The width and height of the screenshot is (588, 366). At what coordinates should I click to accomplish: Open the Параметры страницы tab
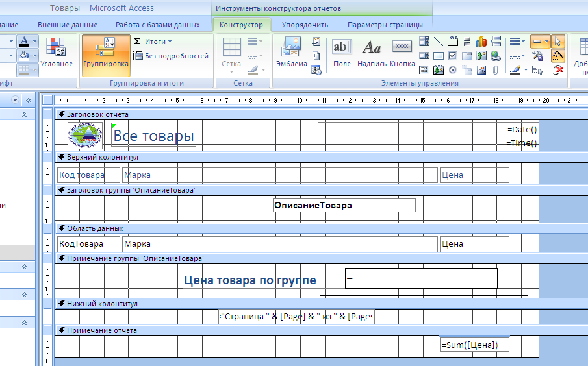pyautogui.click(x=385, y=25)
